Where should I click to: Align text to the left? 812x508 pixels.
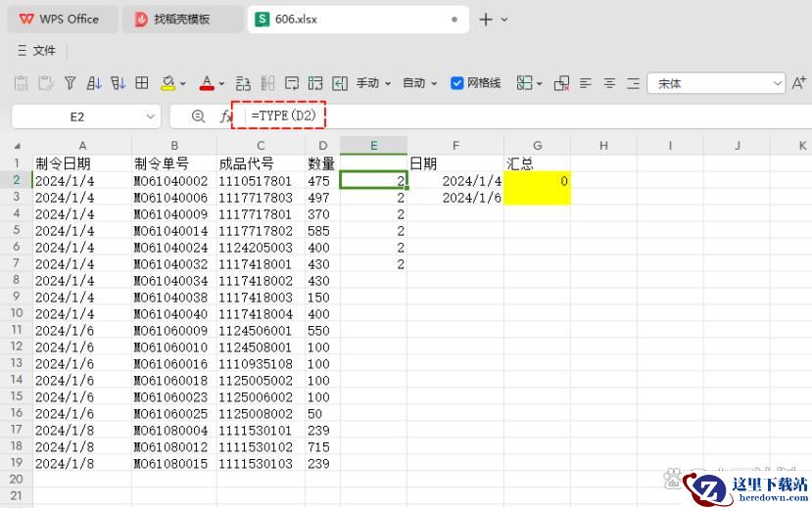tap(586, 83)
